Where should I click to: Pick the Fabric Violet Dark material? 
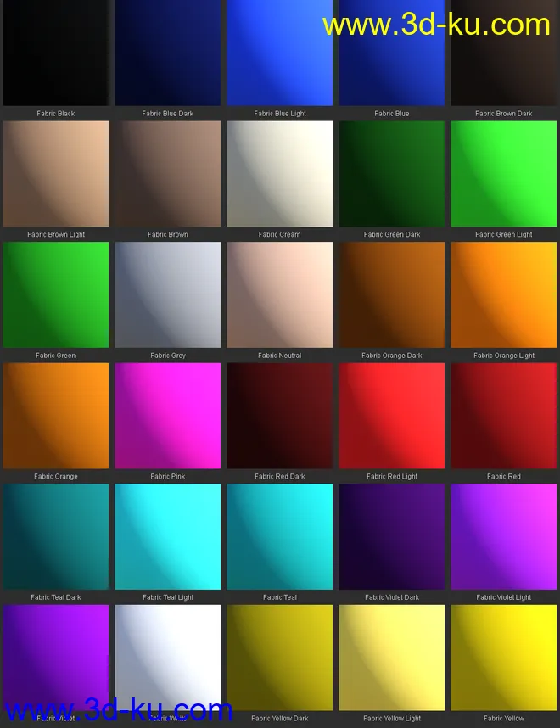point(392,537)
